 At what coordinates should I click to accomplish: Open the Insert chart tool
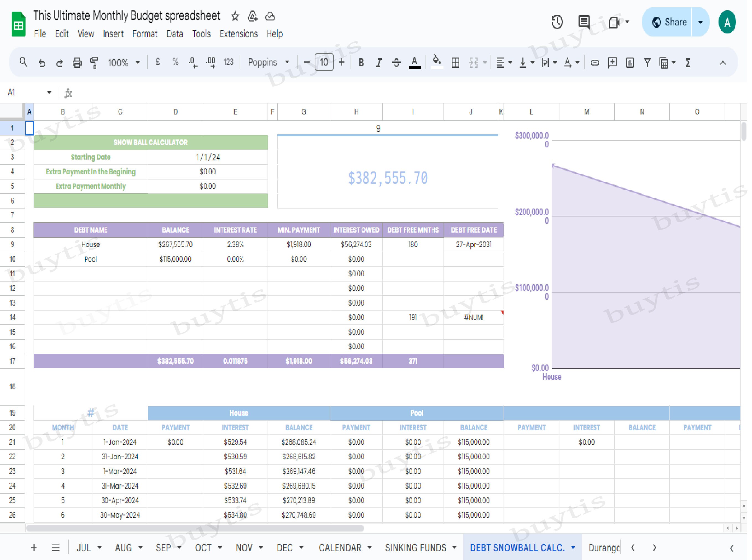pos(630,62)
